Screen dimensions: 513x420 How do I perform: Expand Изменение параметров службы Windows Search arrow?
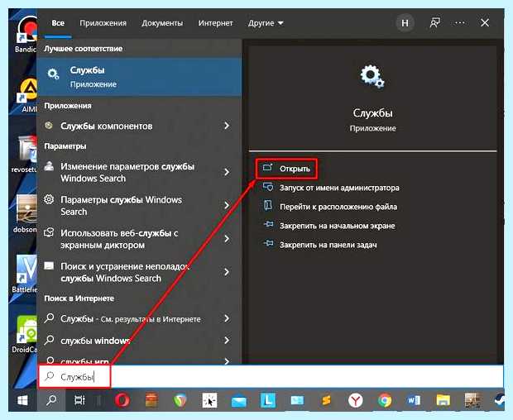[227, 172]
